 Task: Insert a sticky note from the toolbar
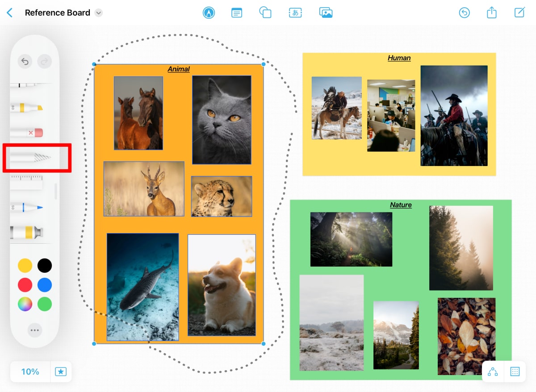point(237,13)
